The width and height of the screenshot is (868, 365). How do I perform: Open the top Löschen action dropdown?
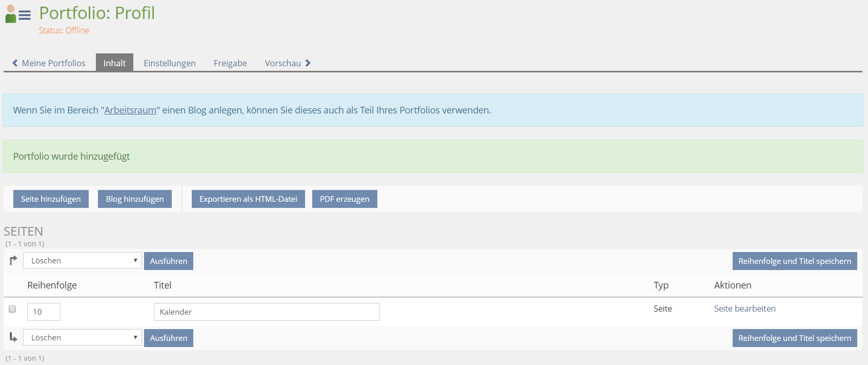[x=83, y=260]
